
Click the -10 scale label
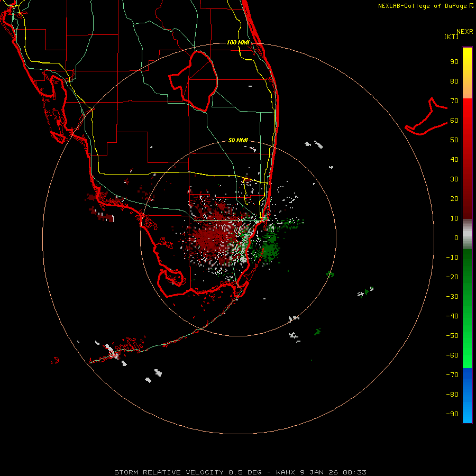pos(452,258)
